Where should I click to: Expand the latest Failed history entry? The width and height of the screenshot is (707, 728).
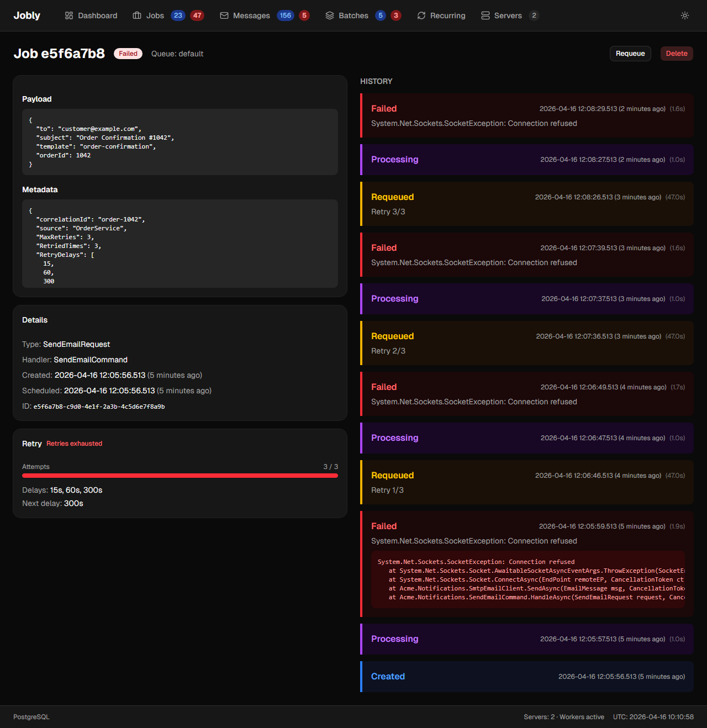527,115
